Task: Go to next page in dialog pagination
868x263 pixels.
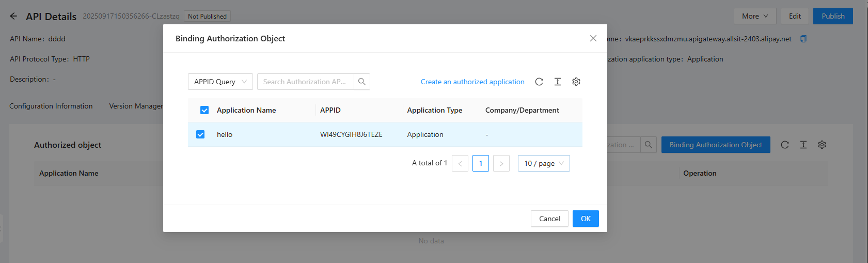Action: [501, 163]
